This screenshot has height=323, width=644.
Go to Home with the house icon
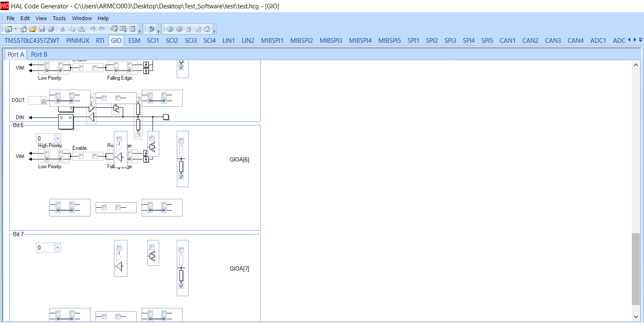[x=207, y=29]
